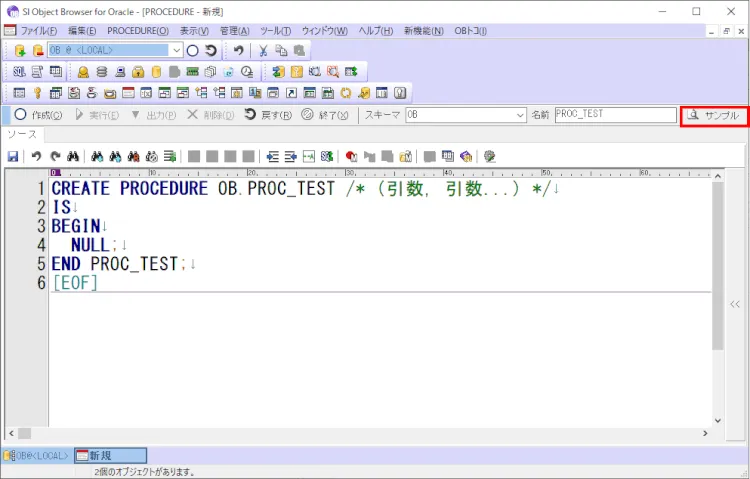Viewport: 750px width, 479px height.
Task: Click the editor redo arrow icon
Action: point(55,156)
